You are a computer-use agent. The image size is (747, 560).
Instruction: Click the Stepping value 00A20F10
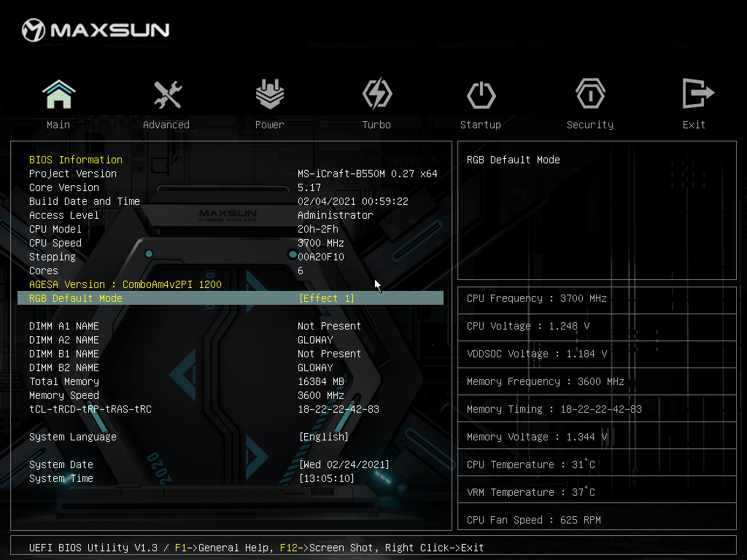(321, 256)
